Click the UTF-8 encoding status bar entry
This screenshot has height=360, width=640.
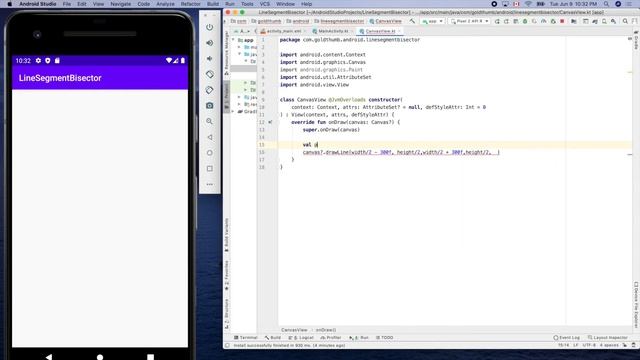(x=589, y=345)
